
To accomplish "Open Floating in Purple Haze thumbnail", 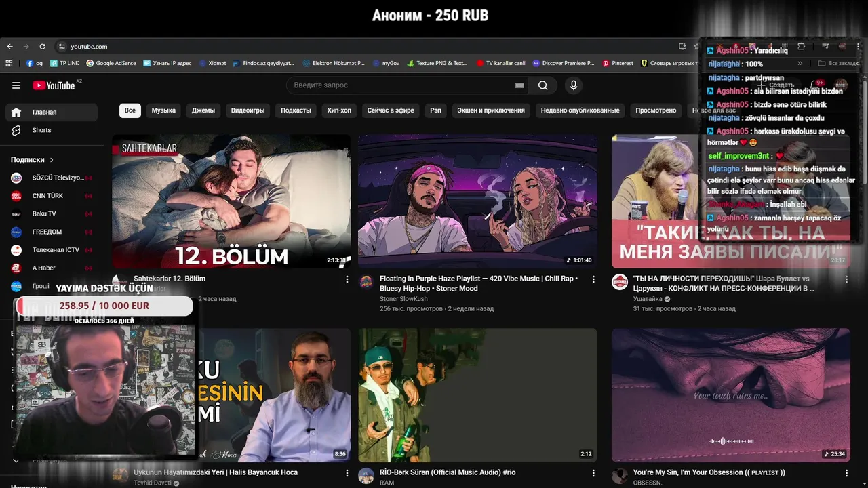I will point(477,201).
